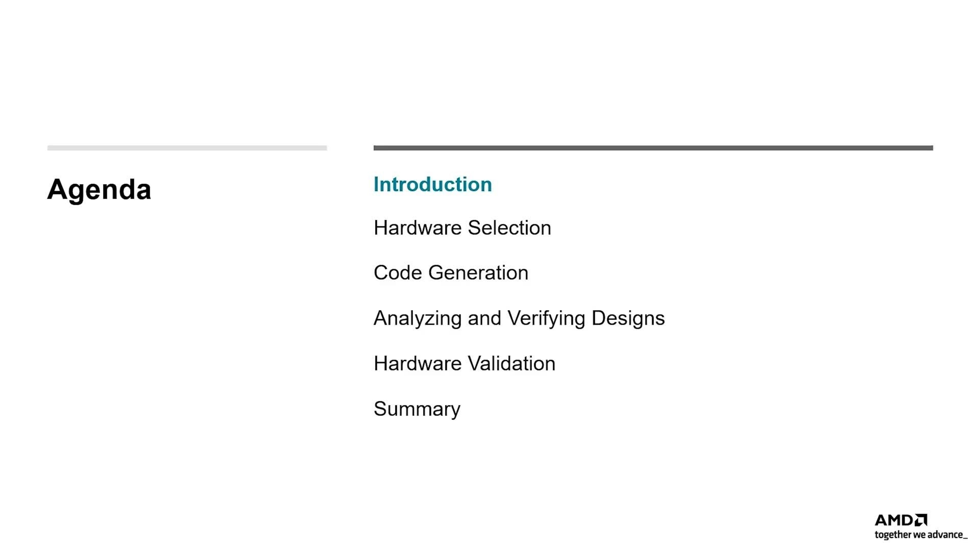Jump to the Summary agenda entry
This screenshot has height=551, width=980.
coord(417,409)
